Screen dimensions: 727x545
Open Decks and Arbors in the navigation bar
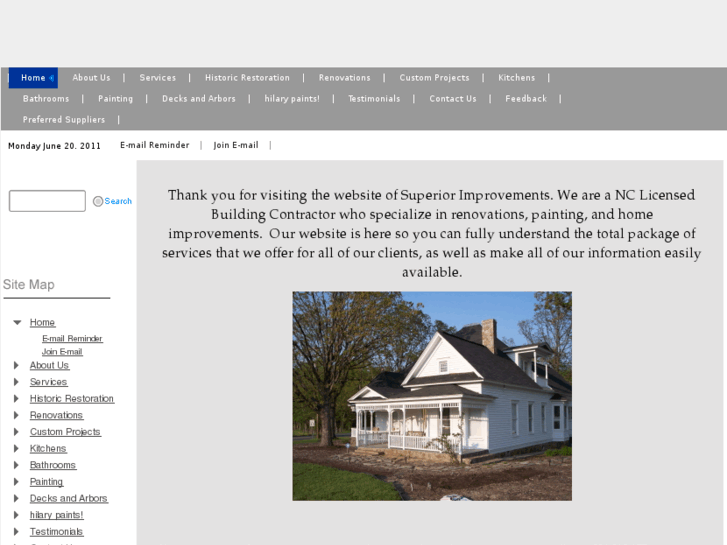click(199, 99)
